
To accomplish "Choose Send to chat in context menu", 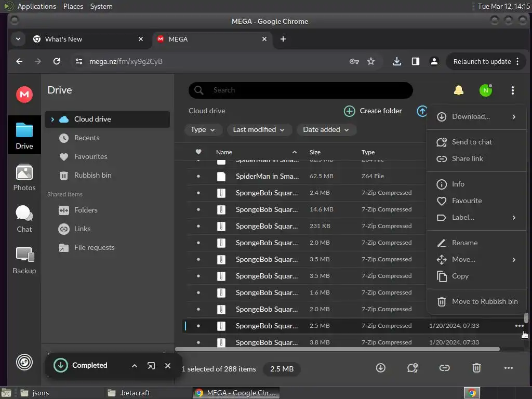I will [x=476, y=142].
